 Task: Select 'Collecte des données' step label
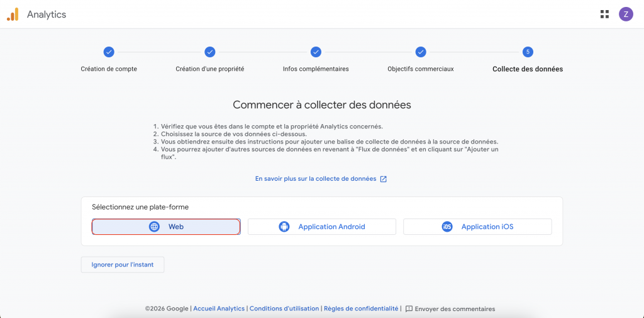click(x=528, y=69)
